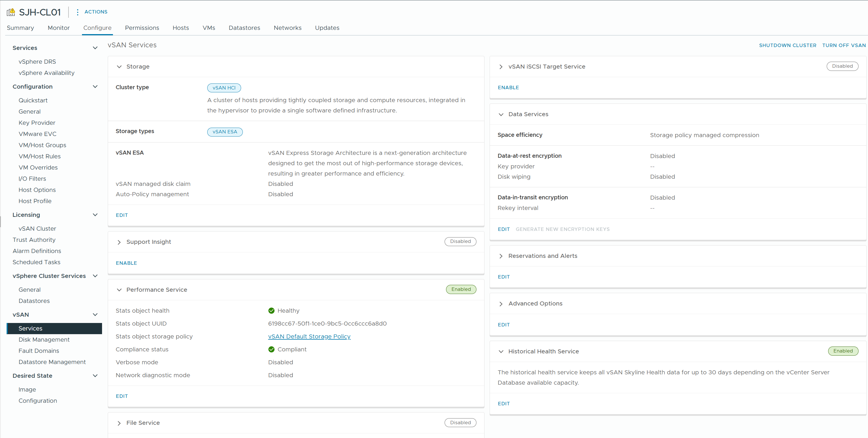Open the vSAN Default Storage Policy link

click(x=309, y=336)
